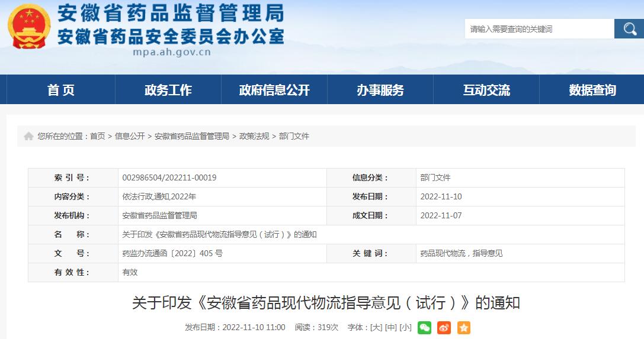Click the 政策法规 breadcrumb link
The height and width of the screenshot is (339, 644).
[254, 136]
